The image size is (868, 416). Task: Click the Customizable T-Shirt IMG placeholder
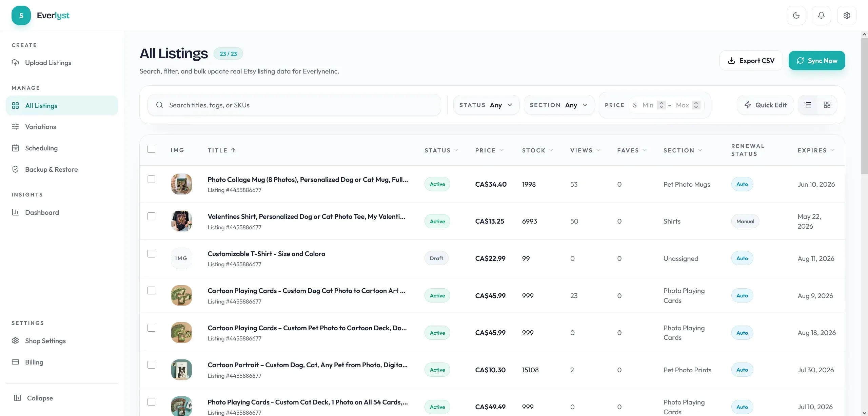point(181,258)
